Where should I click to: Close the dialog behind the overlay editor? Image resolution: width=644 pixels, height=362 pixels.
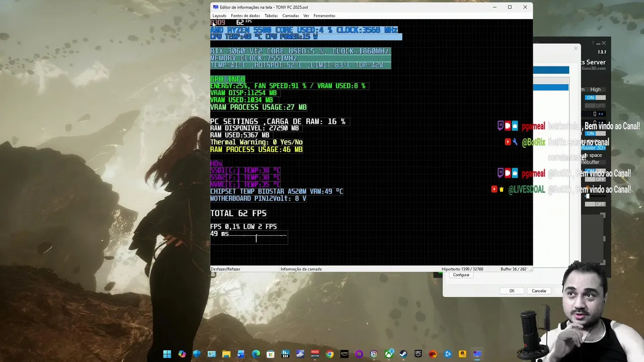(576, 48)
